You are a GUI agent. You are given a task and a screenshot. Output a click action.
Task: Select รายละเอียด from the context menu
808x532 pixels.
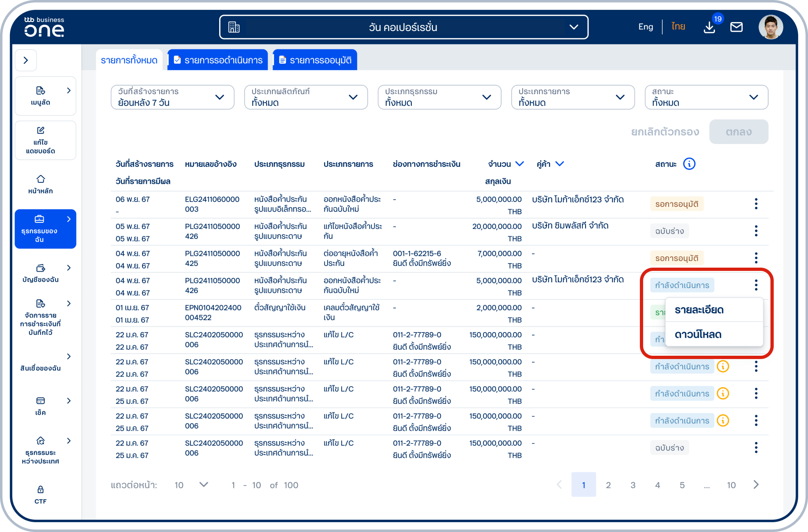[699, 310]
